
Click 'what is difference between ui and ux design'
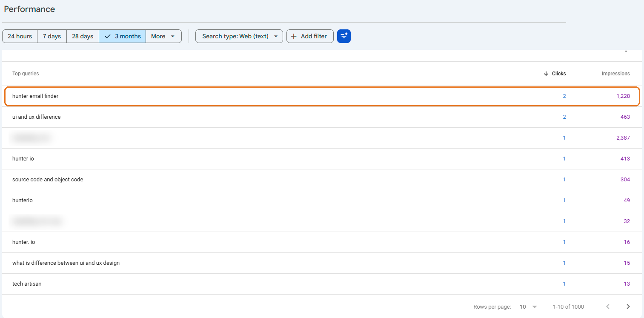[x=66, y=263]
